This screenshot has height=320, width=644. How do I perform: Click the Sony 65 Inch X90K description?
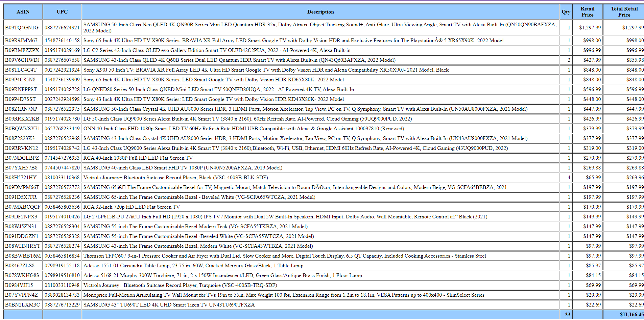320,41
